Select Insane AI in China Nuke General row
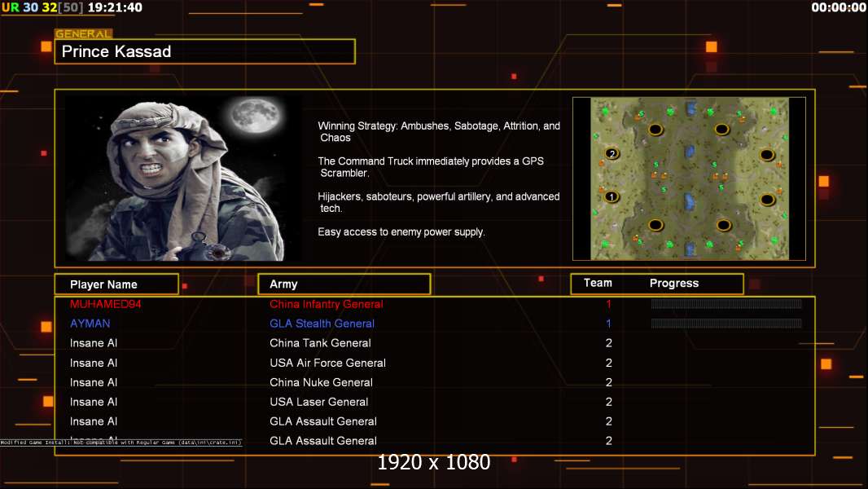 94,382
